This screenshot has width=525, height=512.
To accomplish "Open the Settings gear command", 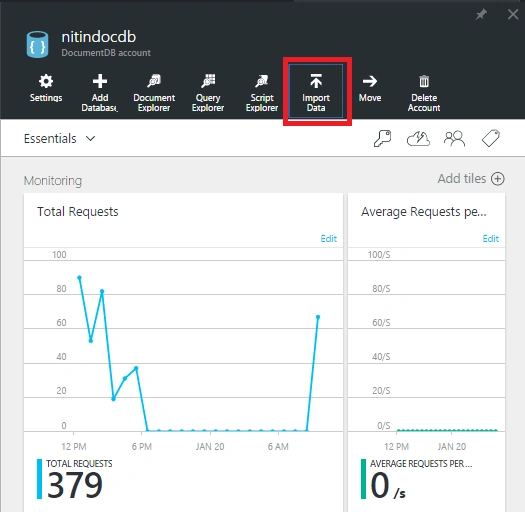I will (46, 88).
